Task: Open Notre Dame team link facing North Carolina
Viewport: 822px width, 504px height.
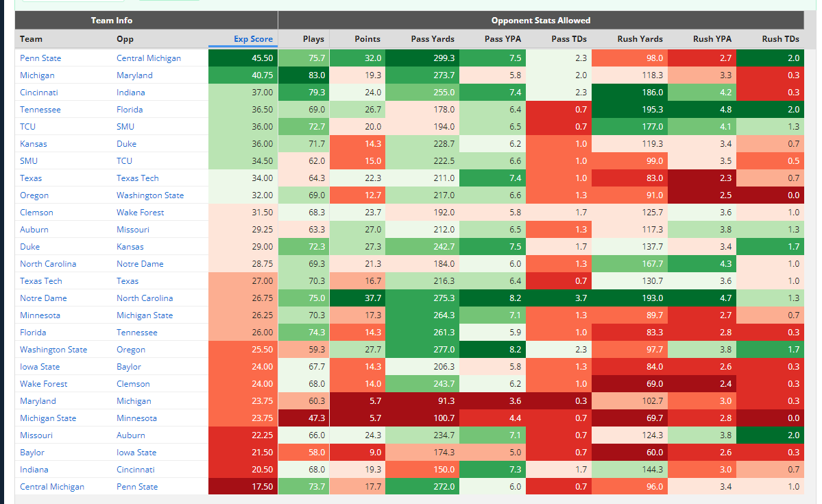Action: (x=43, y=298)
